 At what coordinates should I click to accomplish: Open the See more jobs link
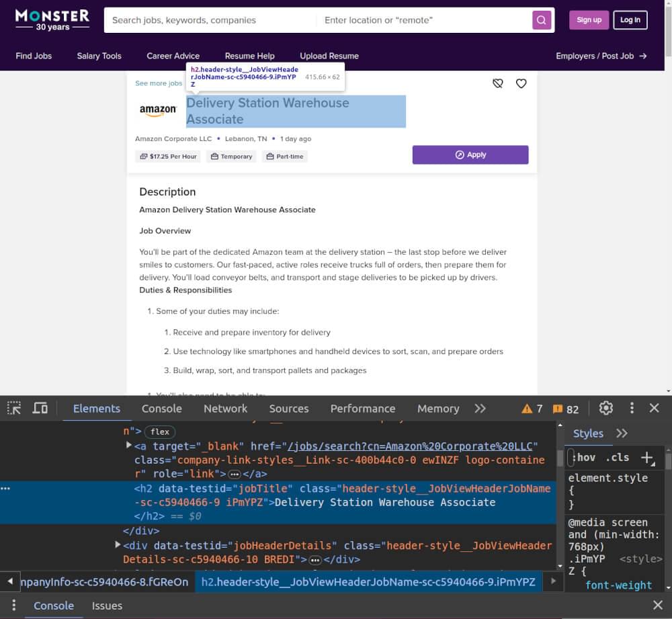tap(158, 83)
